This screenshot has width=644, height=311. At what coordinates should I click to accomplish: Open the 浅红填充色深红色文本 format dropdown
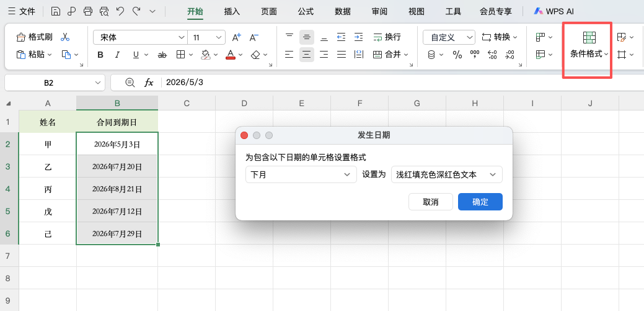tap(447, 174)
